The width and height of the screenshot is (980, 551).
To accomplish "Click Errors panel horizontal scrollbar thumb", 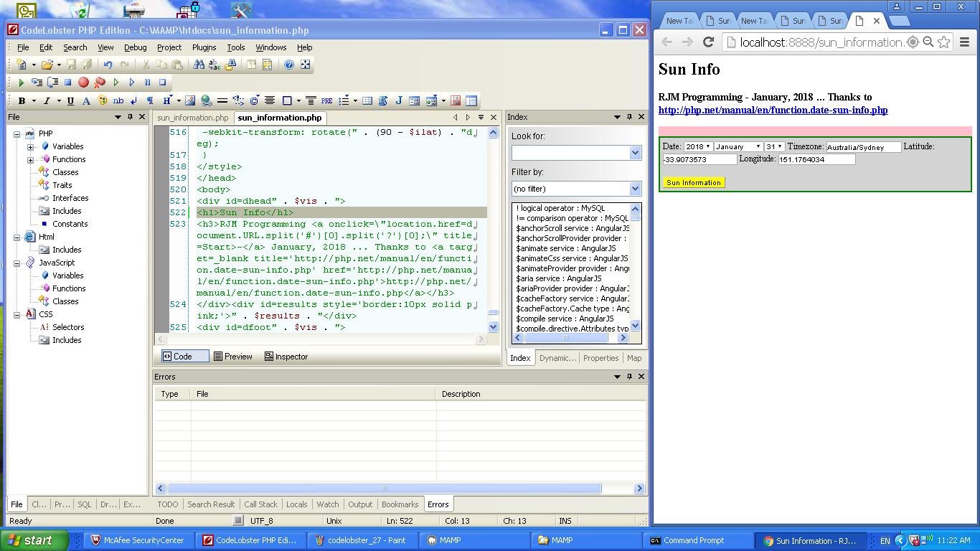I will pyautogui.click(x=384, y=489).
